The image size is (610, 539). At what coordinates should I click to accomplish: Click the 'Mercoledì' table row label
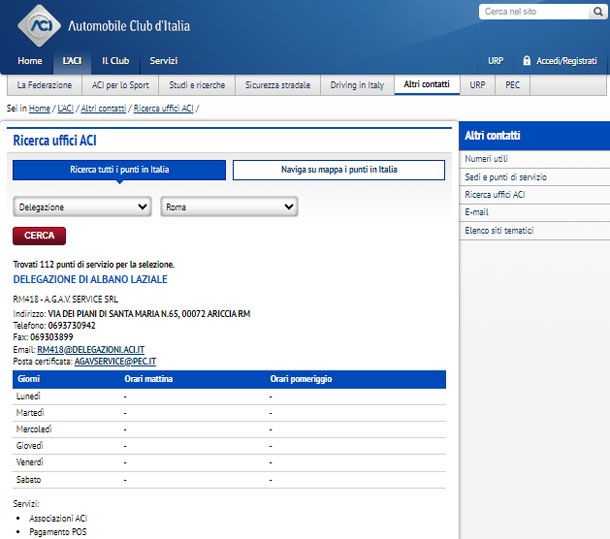coord(34,429)
